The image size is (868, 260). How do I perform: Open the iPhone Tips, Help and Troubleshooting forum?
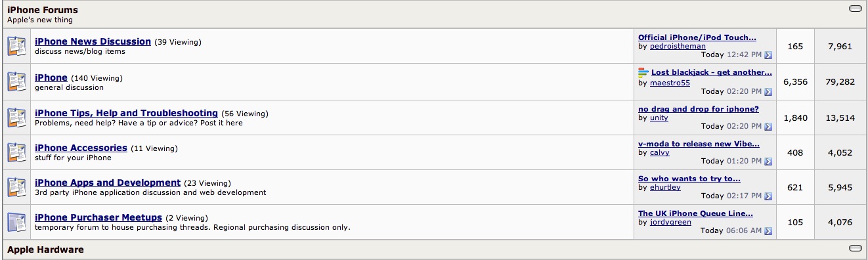(x=126, y=113)
